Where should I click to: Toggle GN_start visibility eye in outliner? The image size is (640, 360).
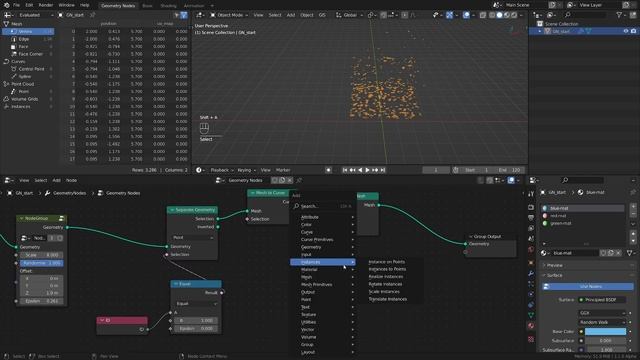[625, 31]
